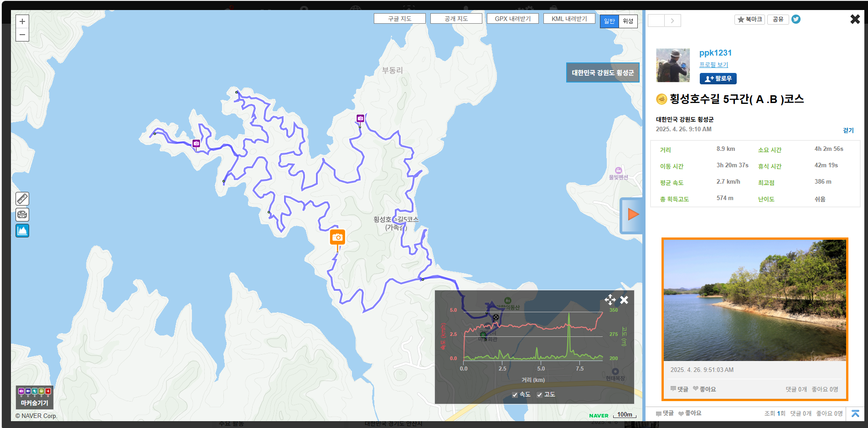Download track via KML 내려받기
Image resolution: width=868 pixels, height=428 pixels.
[x=569, y=19]
